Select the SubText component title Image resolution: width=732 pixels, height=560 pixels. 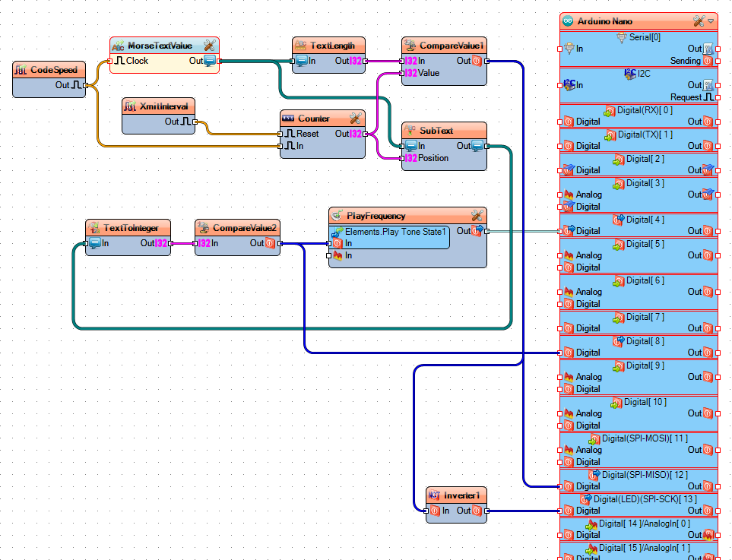pyautogui.click(x=436, y=131)
